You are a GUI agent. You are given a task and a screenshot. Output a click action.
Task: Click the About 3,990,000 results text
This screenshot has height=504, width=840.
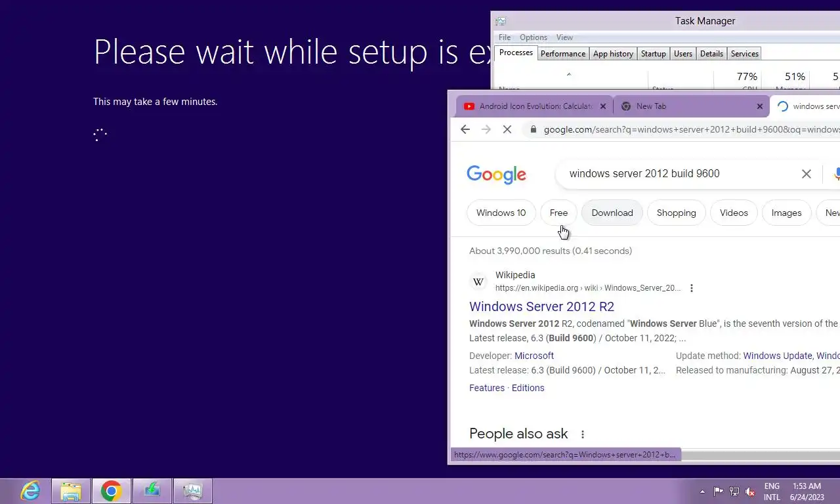(551, 251)
